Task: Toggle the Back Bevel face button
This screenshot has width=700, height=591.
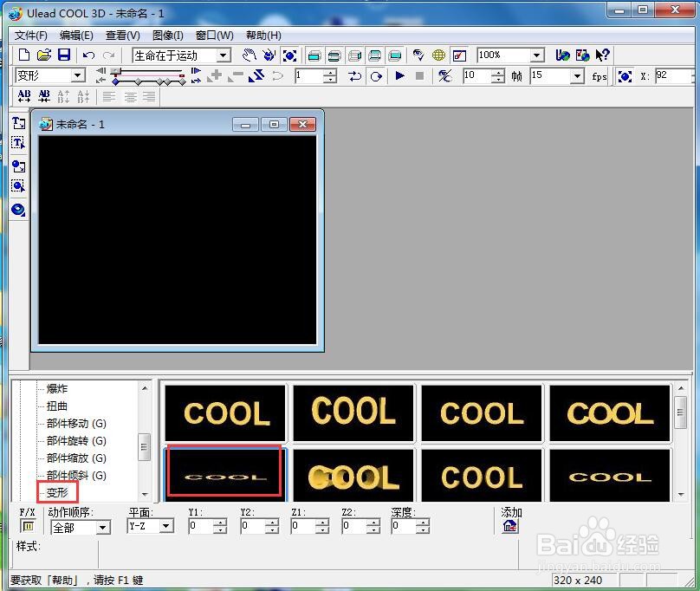Action: click(374, 55)
